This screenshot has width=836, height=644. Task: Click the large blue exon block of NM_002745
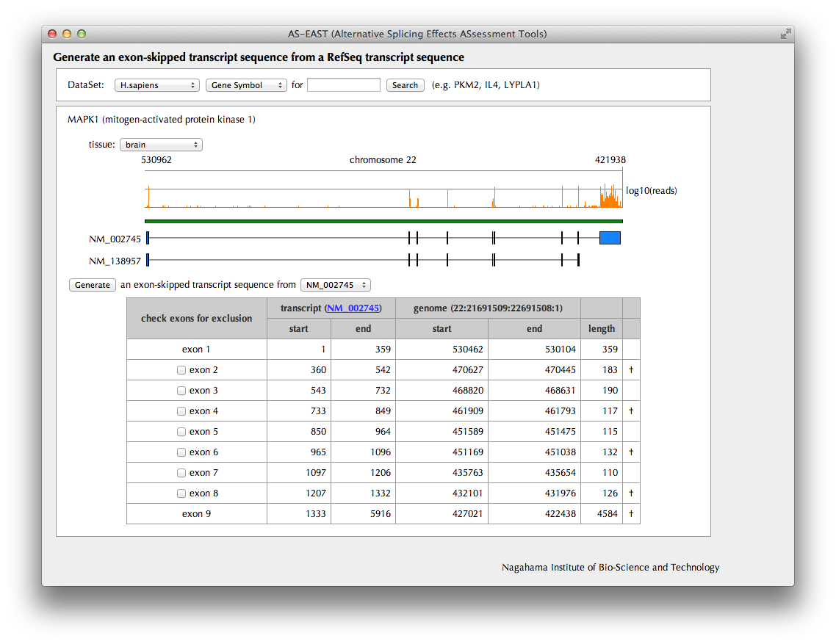pos(610,237)
